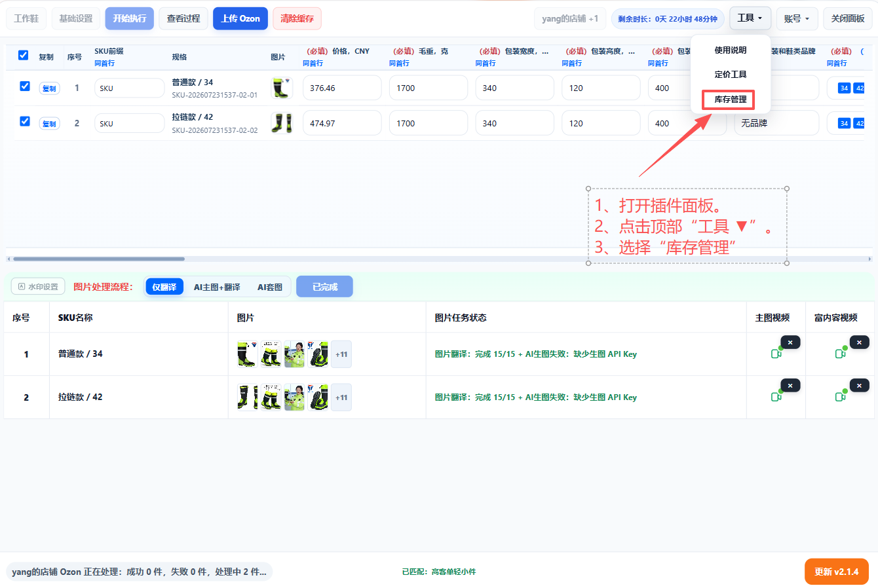This screenshot has height=588, width=878.
Task: Focus package height field 120 in row 2
Action: [601, 123]
